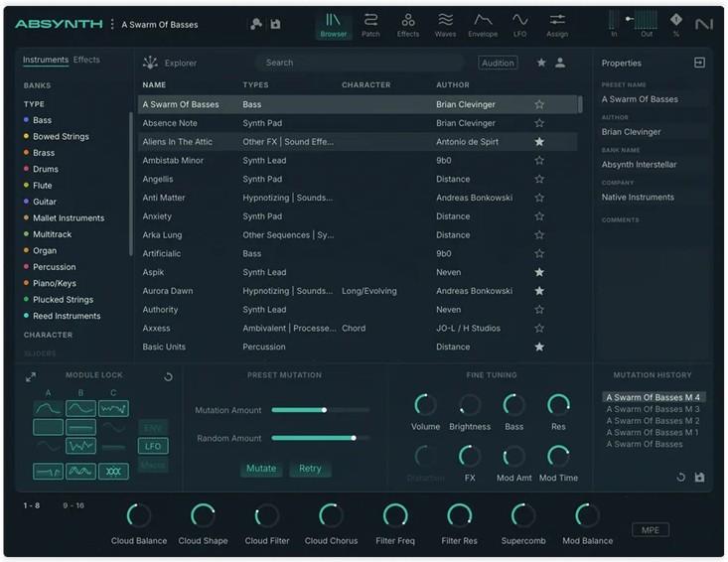728x562 pixels.
Task: Open the Browser view
Action: [x=333, y=25]
